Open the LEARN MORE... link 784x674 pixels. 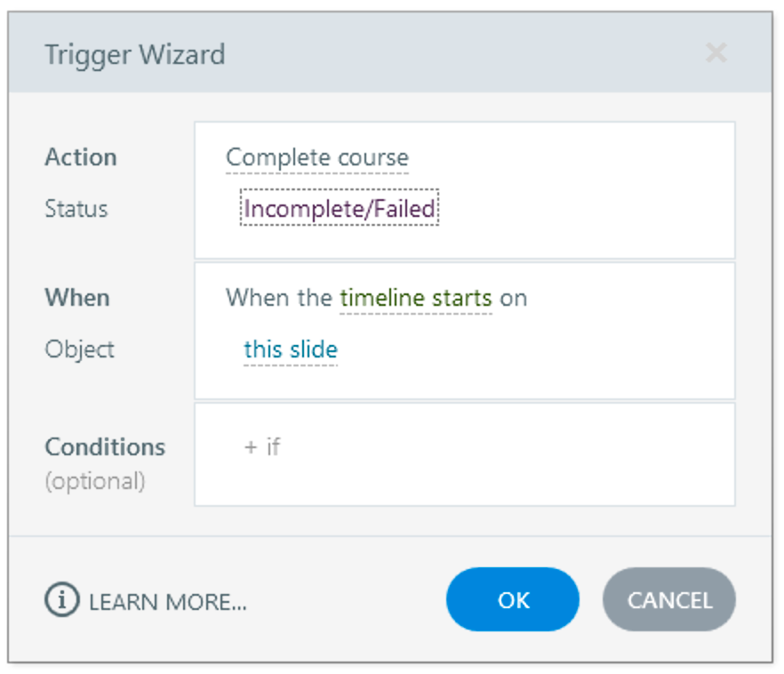(168, 602)
